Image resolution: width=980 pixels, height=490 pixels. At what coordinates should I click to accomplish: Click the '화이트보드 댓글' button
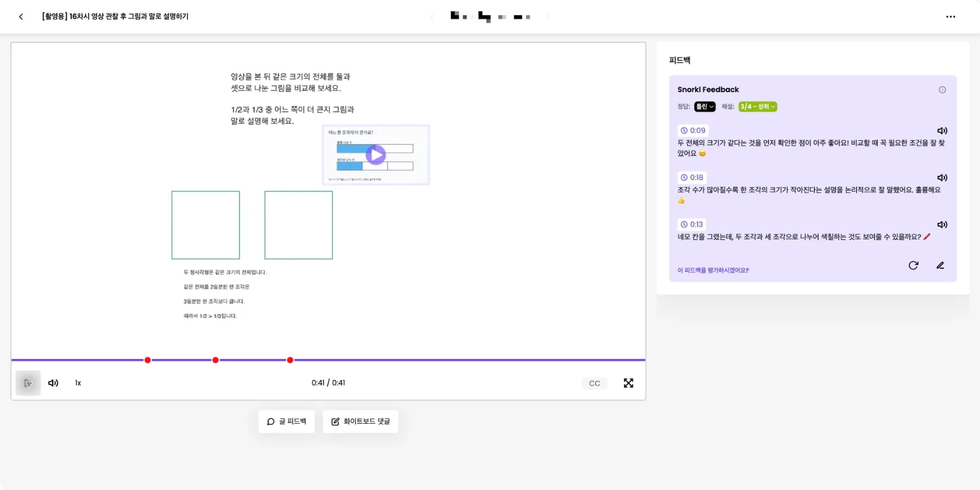coord(361,421)
